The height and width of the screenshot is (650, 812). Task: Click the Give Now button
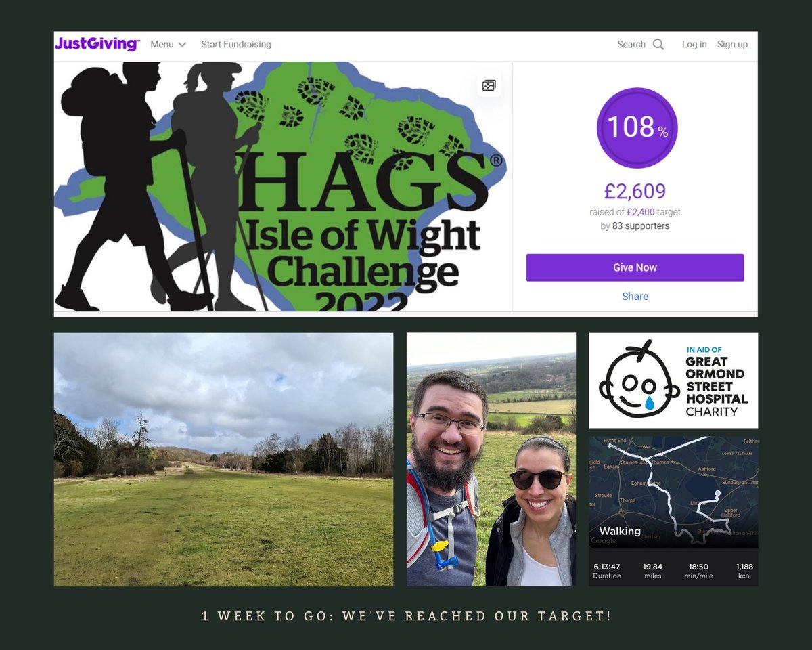[635, 267]
